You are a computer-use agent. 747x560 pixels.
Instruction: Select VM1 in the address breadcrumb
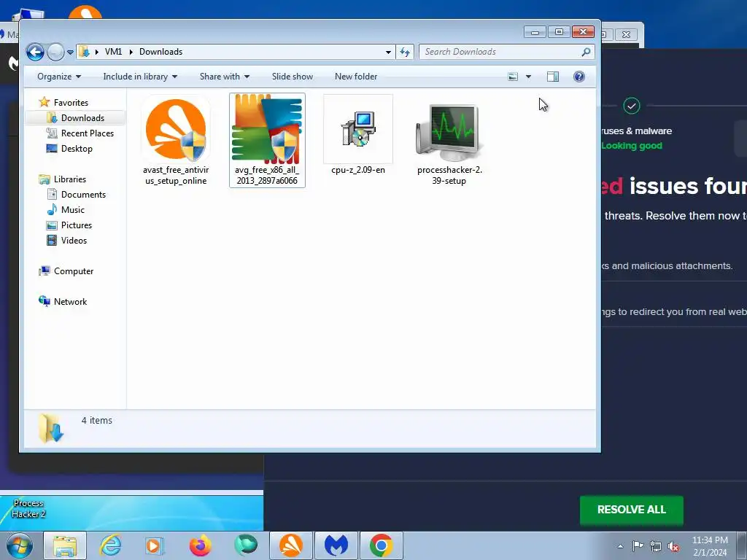coord(113,52)
